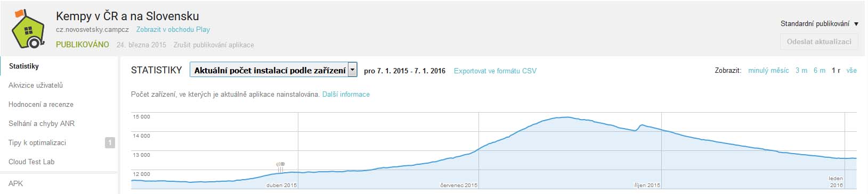Open the statistics metric dropdown
868x194 pixels.
pos(273,70)
